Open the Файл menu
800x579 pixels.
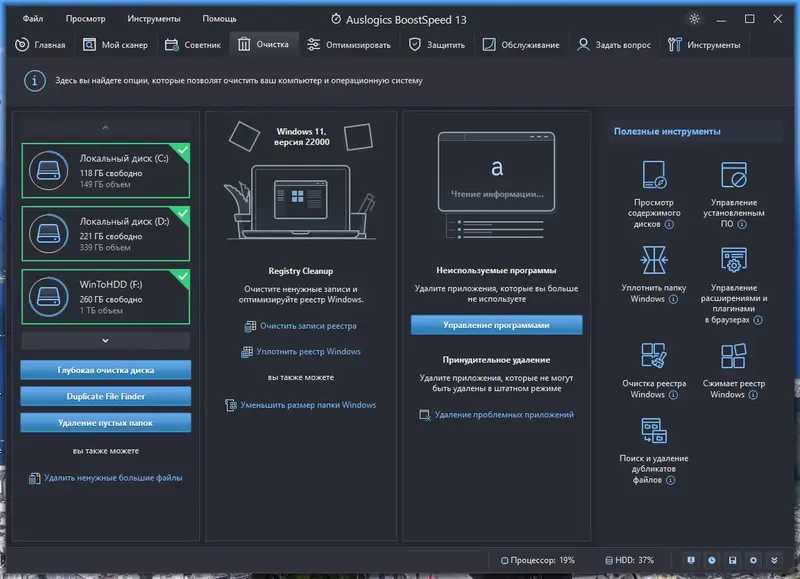tap(33, 19)
